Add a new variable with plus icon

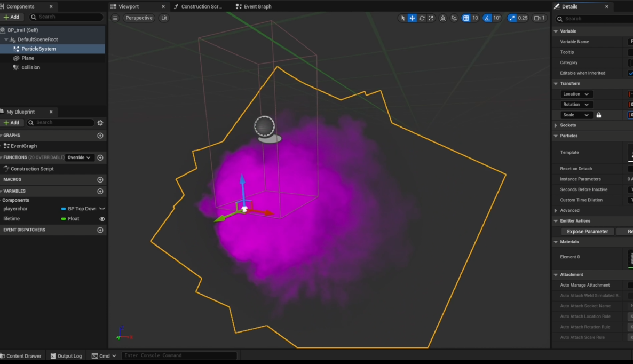point(100,191)
